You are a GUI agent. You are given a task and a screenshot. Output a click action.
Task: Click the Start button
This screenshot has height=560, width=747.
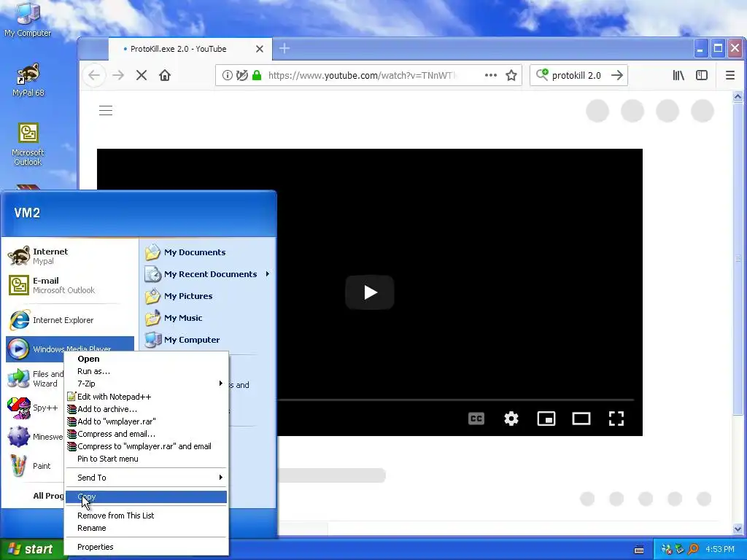[31, 549]
